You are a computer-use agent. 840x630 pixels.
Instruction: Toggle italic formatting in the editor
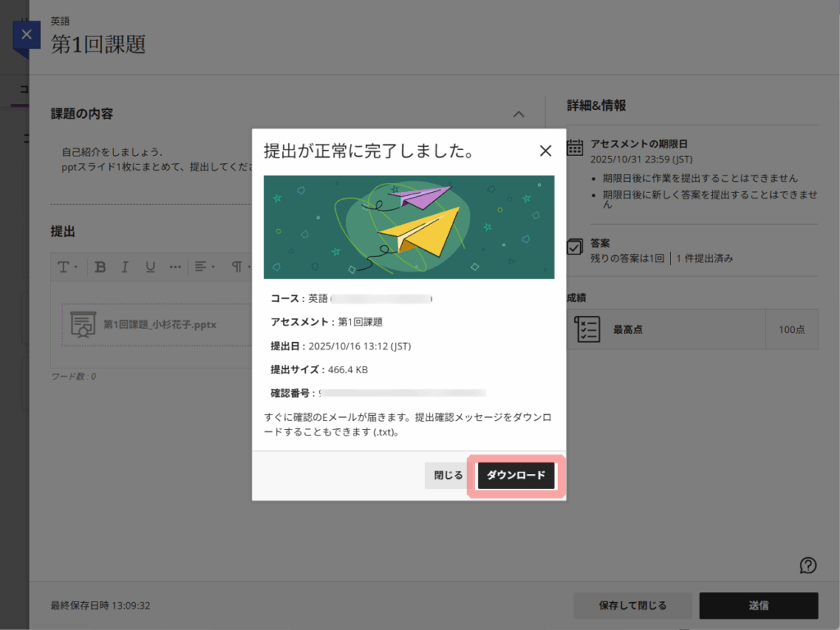point(126,267)
